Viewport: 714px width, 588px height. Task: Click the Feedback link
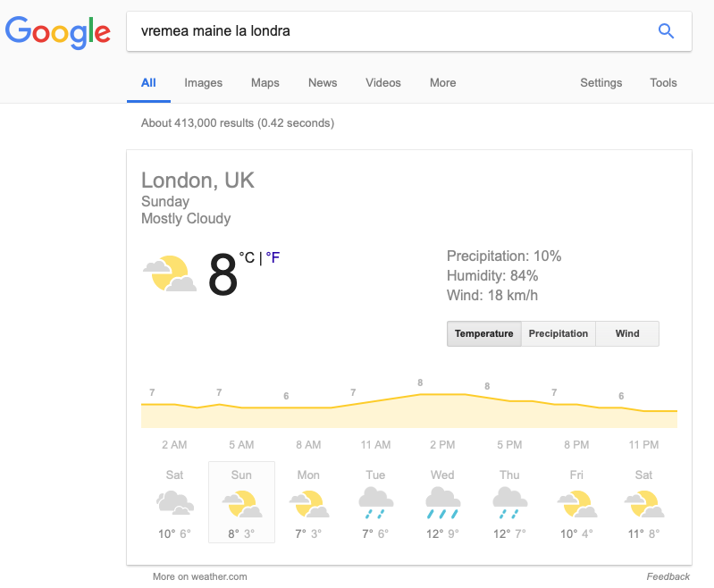coord(668,576)
